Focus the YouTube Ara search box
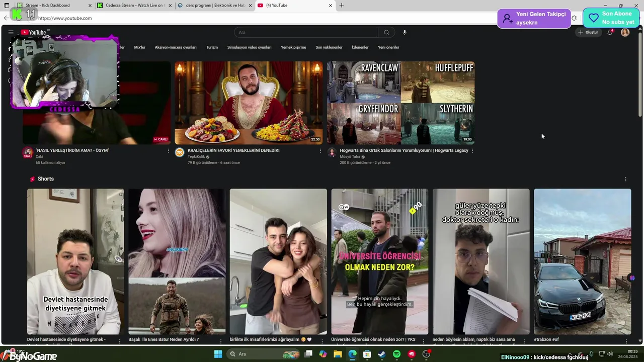This screenshot has width=644, height=362. tap(306, 32)
